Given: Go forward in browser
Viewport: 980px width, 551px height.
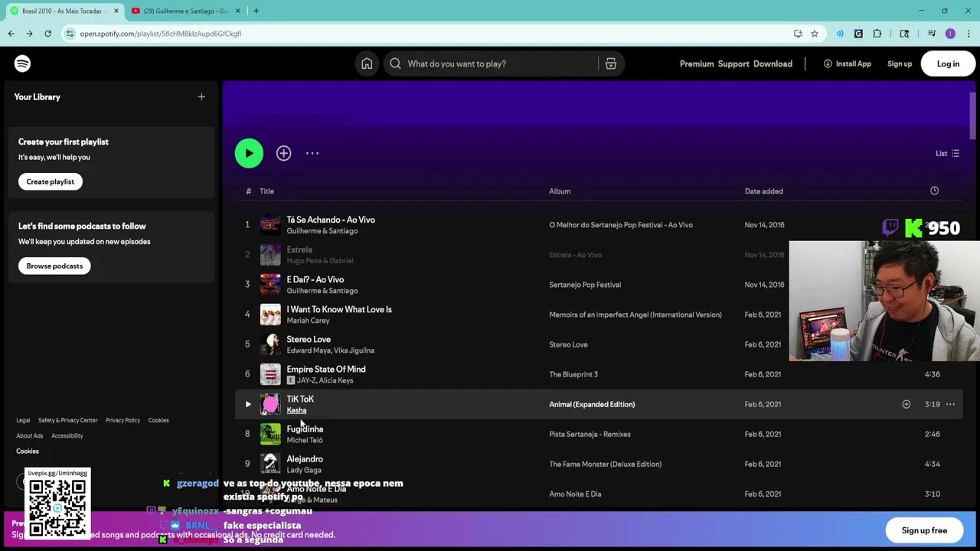Looking at the screenshot, I should pos(29,34).
